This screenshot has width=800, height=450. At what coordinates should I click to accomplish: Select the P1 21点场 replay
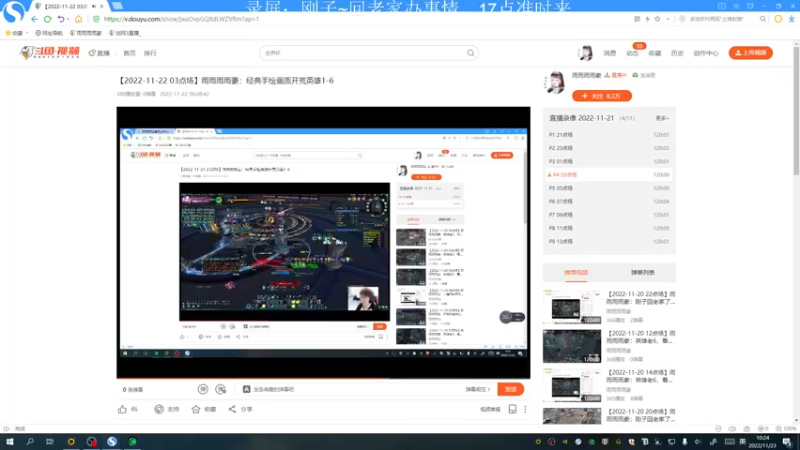tap(609, 135)
